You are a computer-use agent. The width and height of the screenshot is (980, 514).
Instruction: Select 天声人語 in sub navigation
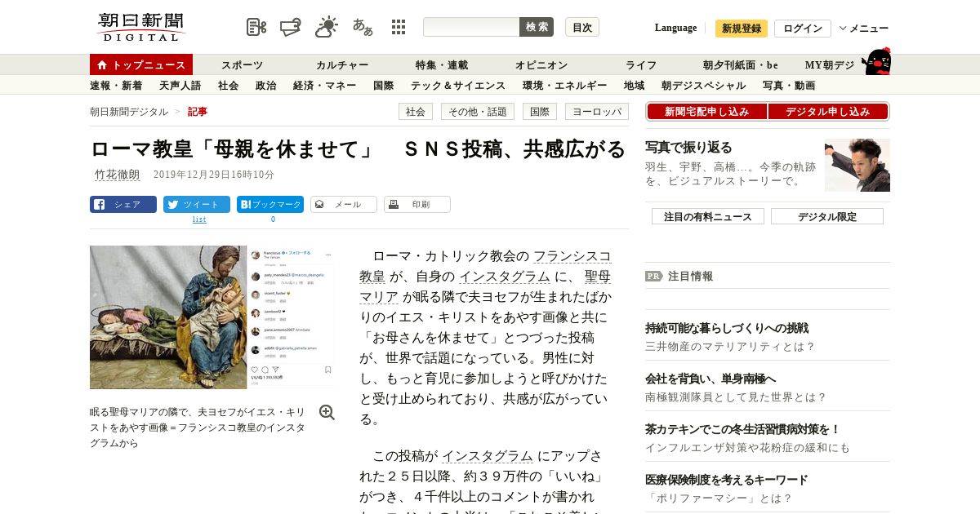(x=180, y=85)
